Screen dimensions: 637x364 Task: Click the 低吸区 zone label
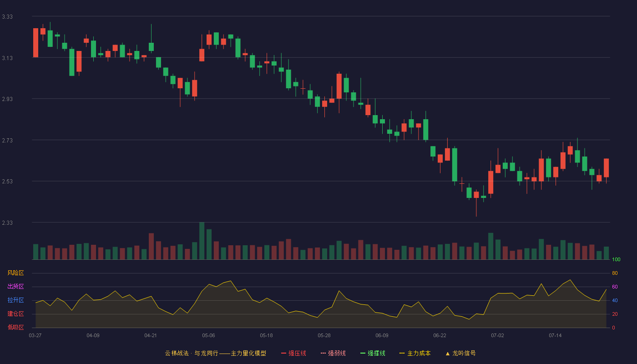coord(15,327)
